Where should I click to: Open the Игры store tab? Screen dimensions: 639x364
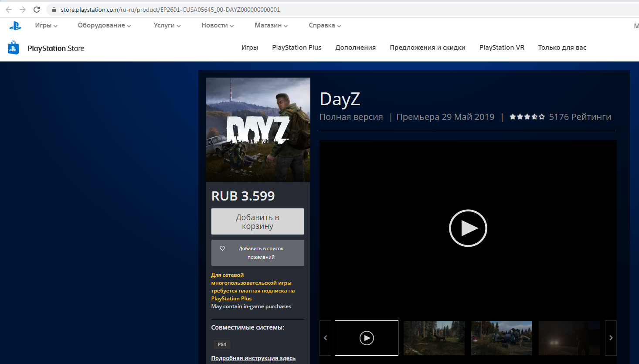[x=250, y=48]
